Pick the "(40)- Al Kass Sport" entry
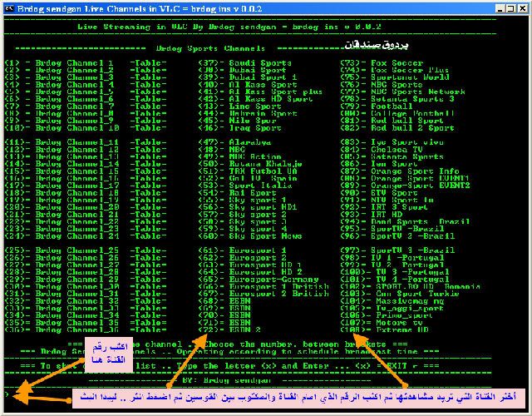Image resolution: width=532 pixels, height=416 pixels. (x=248, y=85)
